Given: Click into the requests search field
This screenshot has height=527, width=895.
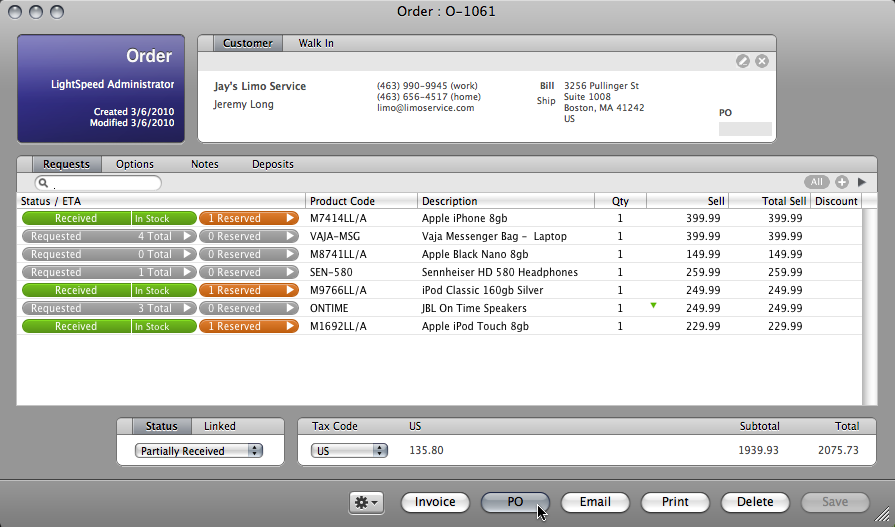Looking at the screenshot, I should (x=98, y=183).
